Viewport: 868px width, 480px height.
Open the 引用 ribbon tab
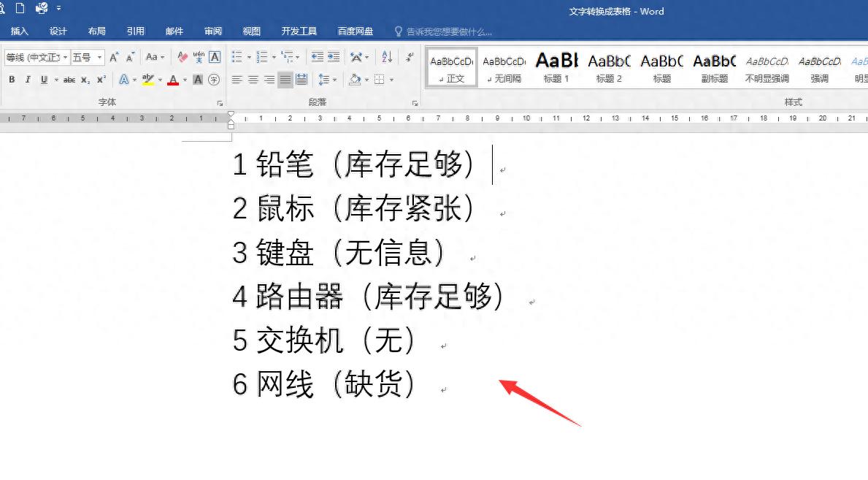click(x=136, y=31)
